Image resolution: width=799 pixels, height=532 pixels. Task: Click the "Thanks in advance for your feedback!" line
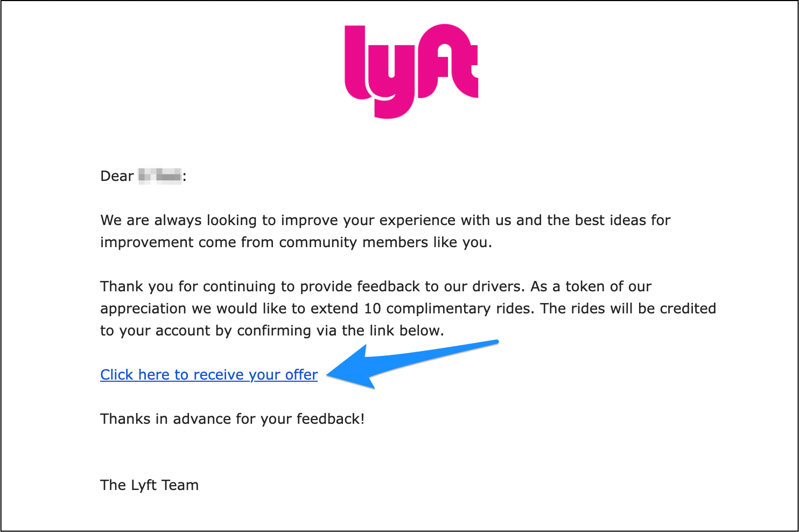(x=232, y=419)
